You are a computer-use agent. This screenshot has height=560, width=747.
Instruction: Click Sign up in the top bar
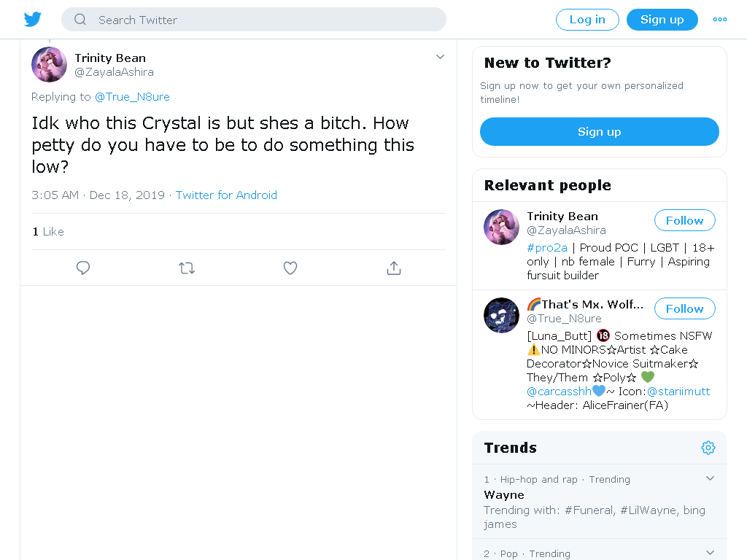pyautogui.click(x=662, y=20)
